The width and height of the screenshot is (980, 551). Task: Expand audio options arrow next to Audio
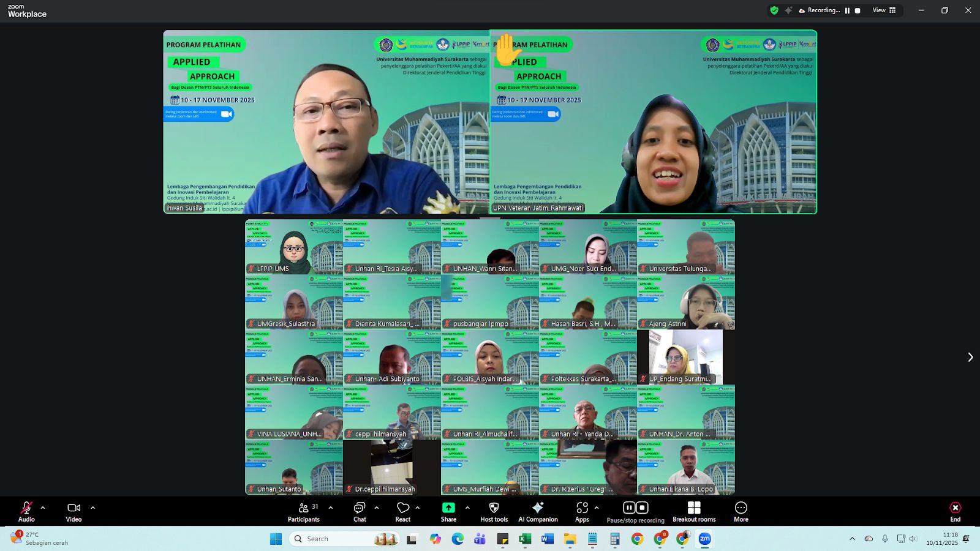[43, 508]
